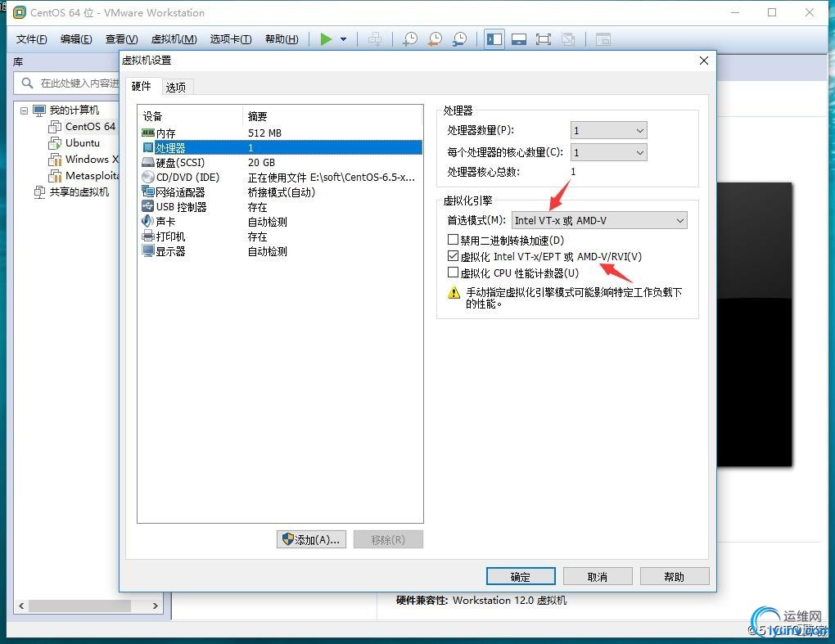This screenshot has width=835, height=644.
Task: Click the 设备 column header
Action: (x=152, y=116)
